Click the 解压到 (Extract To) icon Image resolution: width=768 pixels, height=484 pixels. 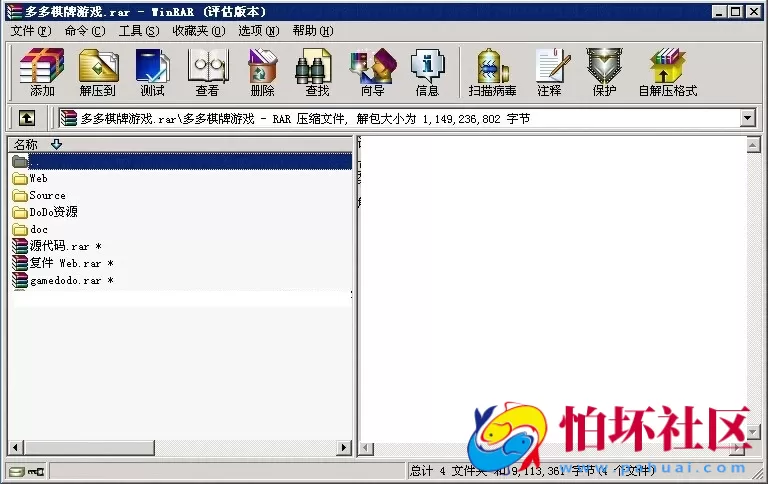tap(97, 71)
